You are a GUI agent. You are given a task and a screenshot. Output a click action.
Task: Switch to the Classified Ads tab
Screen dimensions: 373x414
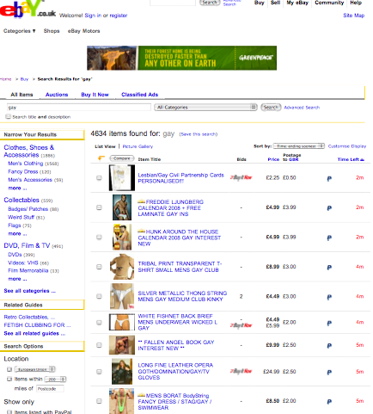point(140,95)
